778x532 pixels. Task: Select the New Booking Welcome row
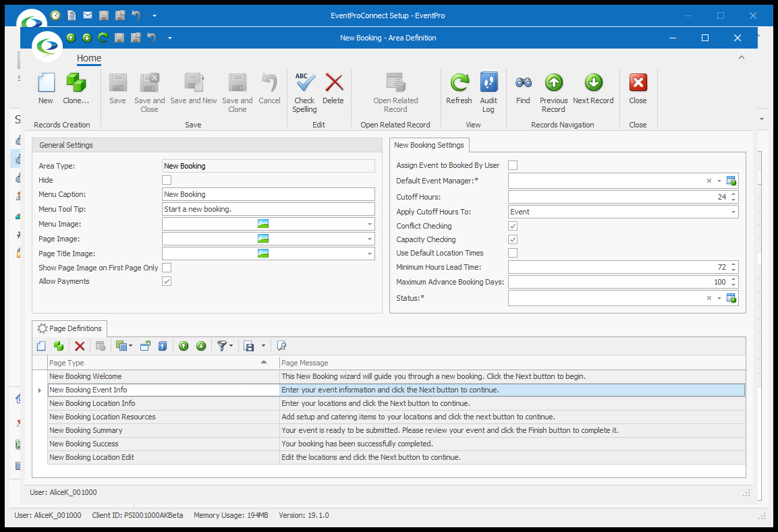tap(397, 376)
